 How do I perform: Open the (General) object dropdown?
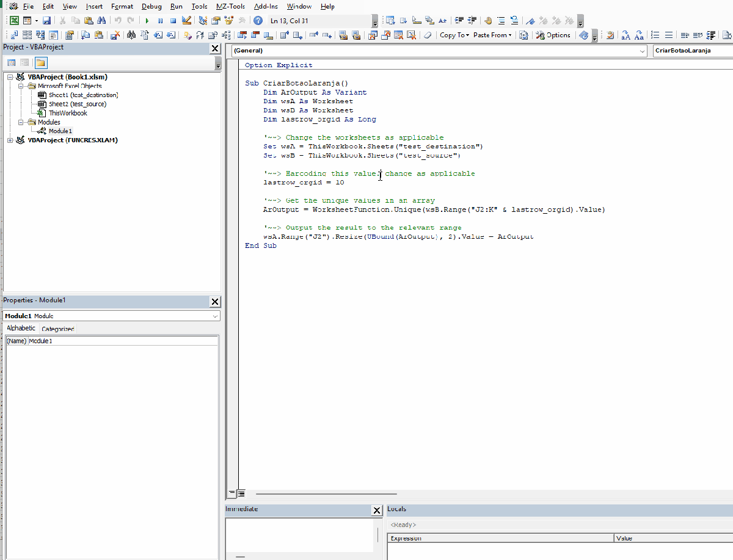[642, 51]
